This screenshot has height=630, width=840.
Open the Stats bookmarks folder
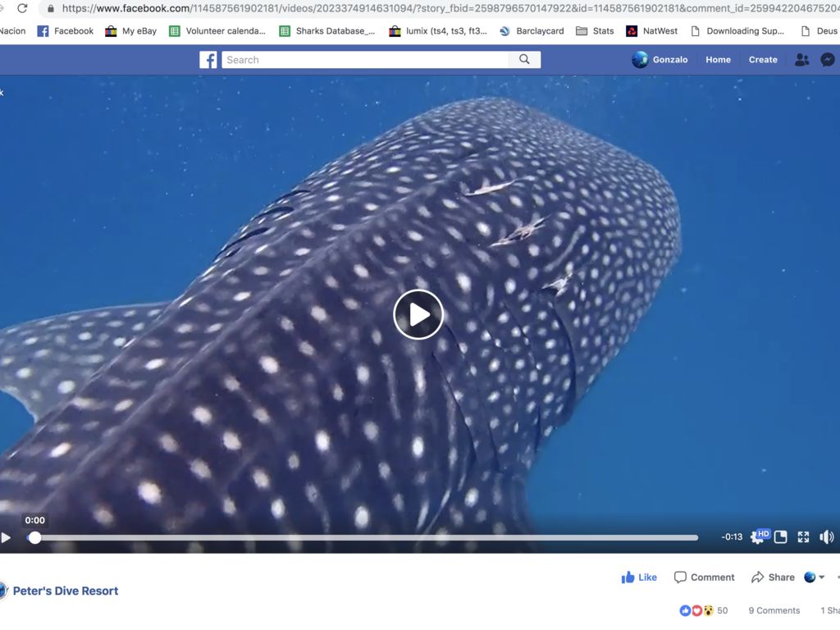tap(595, 31)
